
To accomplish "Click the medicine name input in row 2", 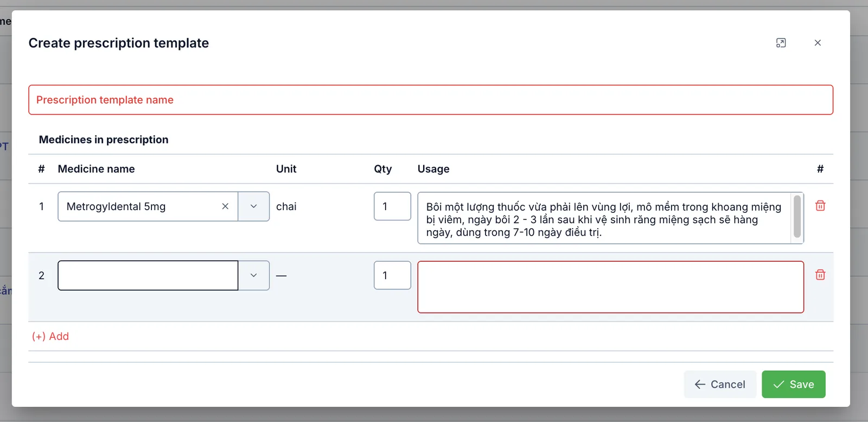I will click(148, 275).
